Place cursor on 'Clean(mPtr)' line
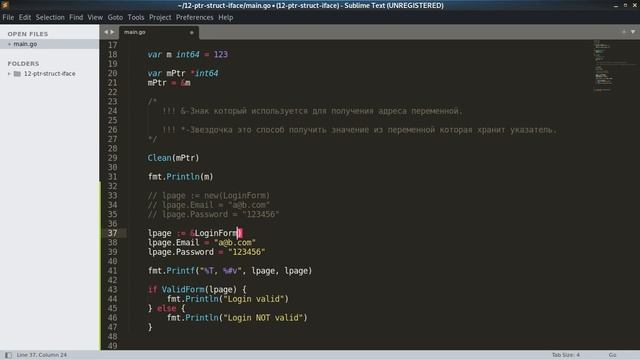 173,158
